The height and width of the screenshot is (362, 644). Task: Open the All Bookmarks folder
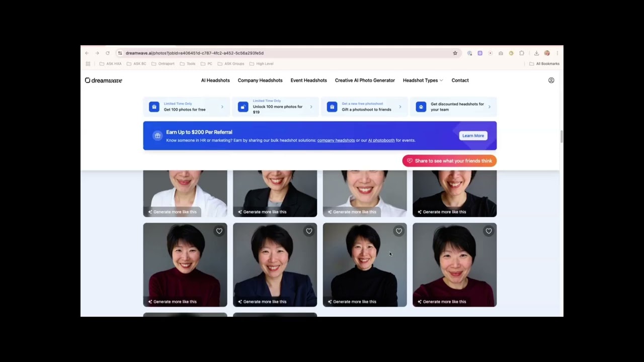(x=544, y=64)
